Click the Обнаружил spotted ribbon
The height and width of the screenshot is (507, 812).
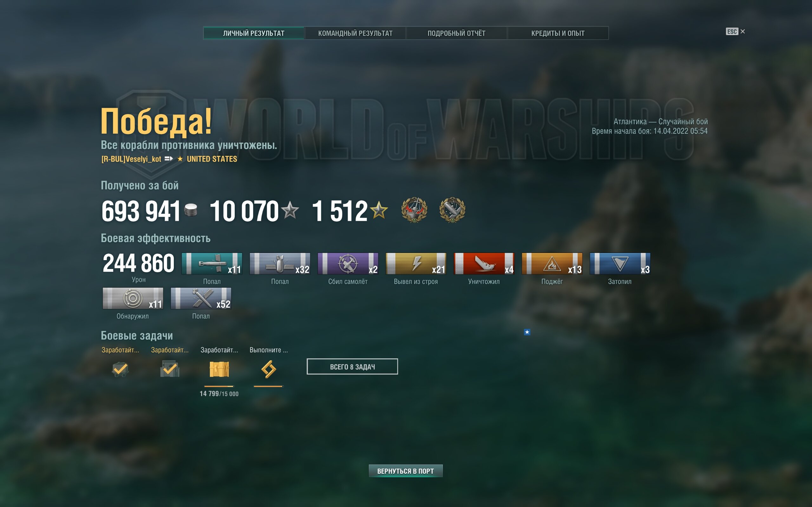(x=133, y=298)
